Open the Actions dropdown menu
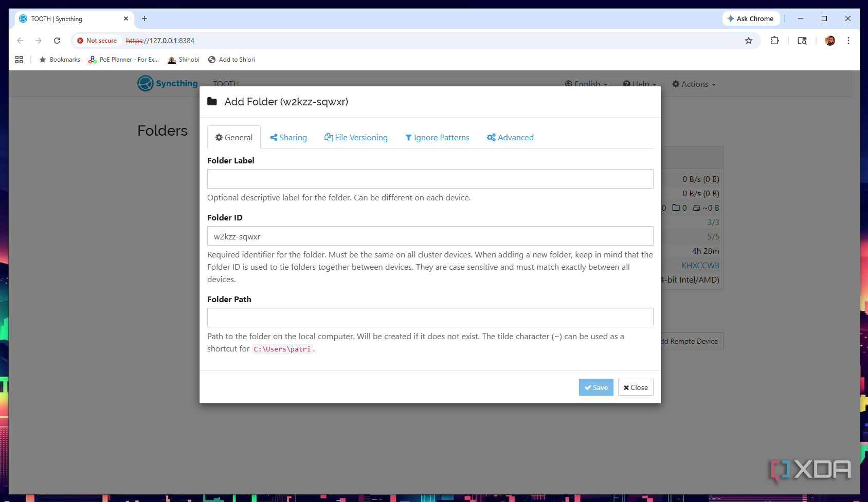Image resolution: width=868 pixels, height=502 pixels. (694, 84)
